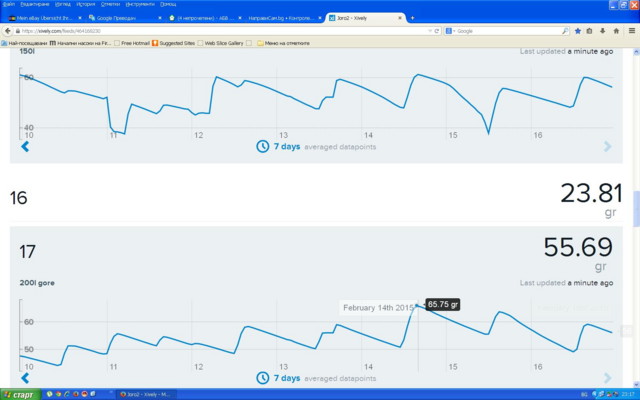640x400 pixels.
Task: Click the left arrow under the 200l gore graph
Action: (25, 378)
